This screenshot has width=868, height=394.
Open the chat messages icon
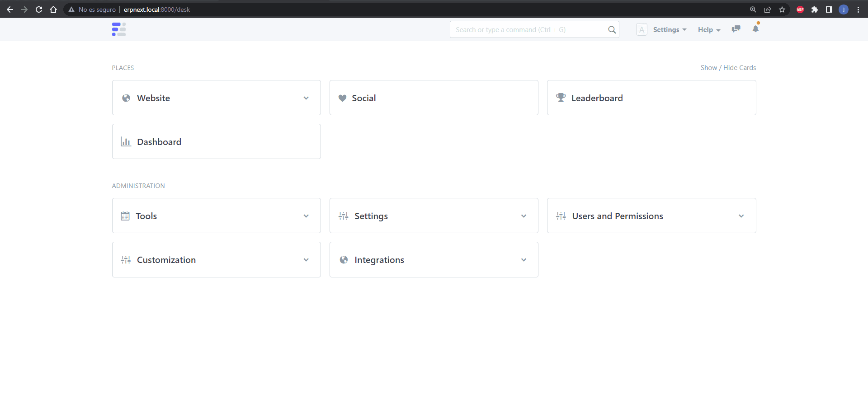(x=736, y=29)
